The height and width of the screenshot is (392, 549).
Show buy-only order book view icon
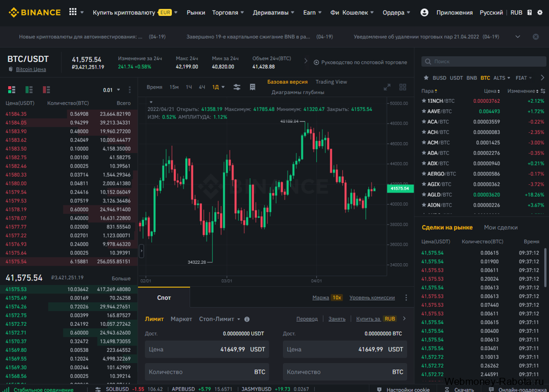pos(29,90)
